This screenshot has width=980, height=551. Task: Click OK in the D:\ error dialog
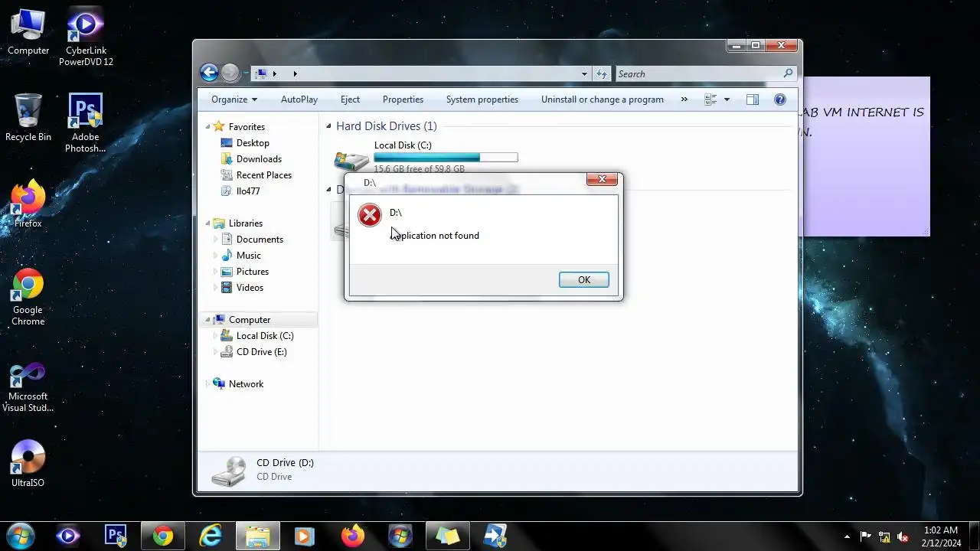[584, 280]
